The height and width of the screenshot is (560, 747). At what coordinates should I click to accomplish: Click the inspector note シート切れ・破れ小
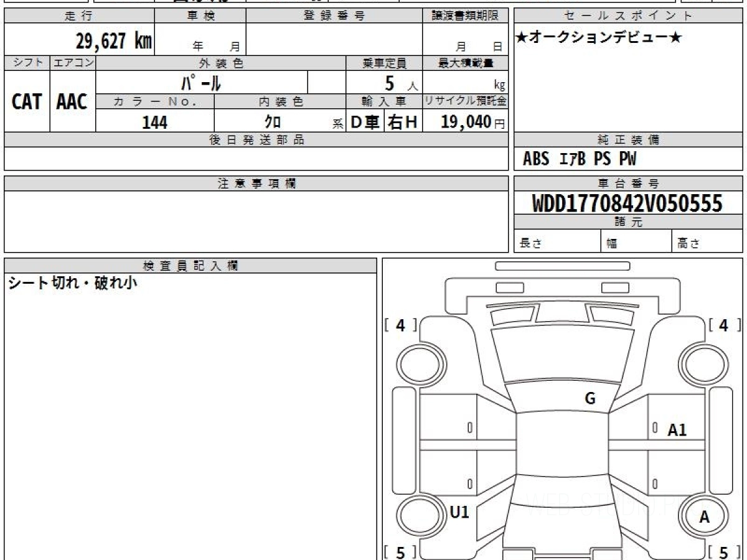tap(73, 284)
